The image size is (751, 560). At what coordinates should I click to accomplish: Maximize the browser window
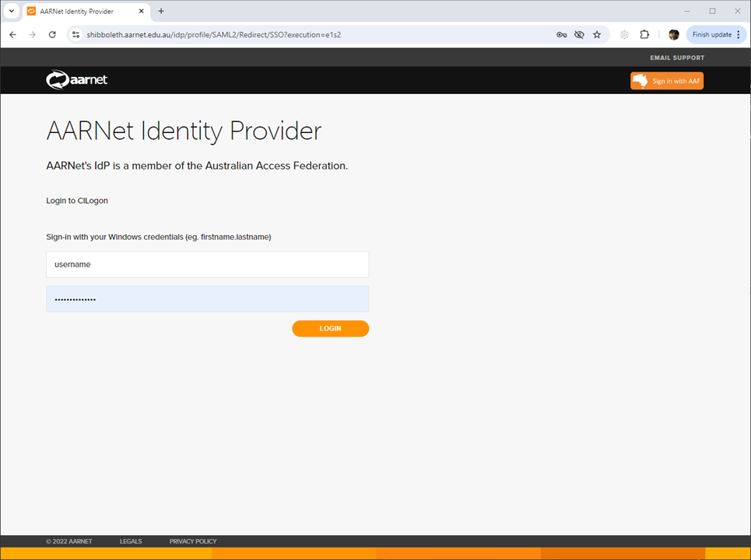pyautogui.click(x=712, y=11)
